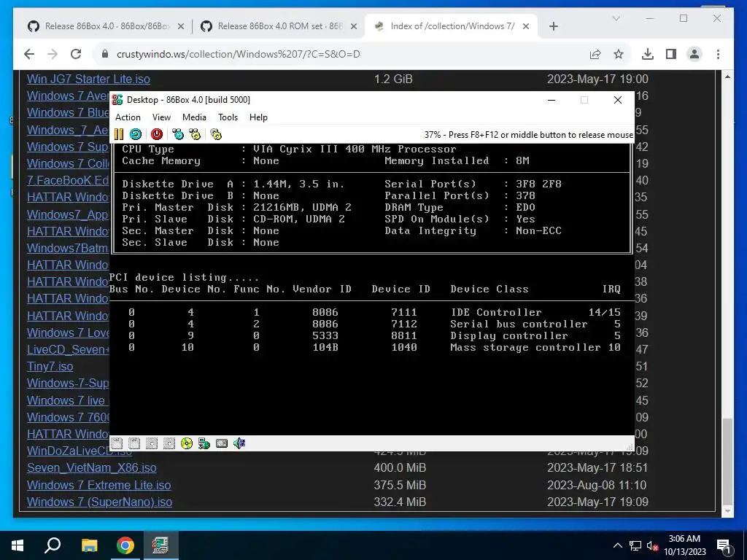Open taskbar search
The height and width of the screenshot is (560, 747).
(x=53, y=545)
